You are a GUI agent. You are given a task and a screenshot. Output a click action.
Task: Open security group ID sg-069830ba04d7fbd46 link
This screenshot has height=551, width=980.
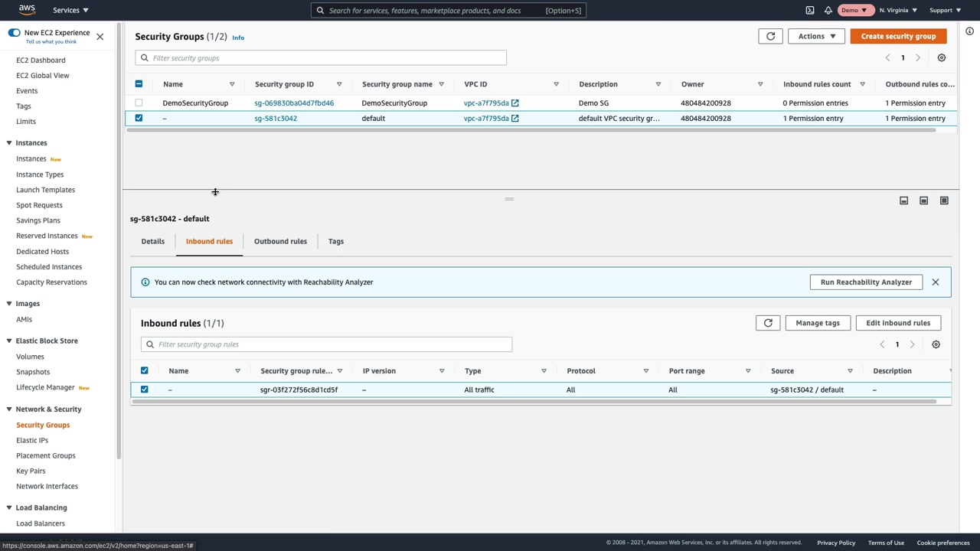294,103
